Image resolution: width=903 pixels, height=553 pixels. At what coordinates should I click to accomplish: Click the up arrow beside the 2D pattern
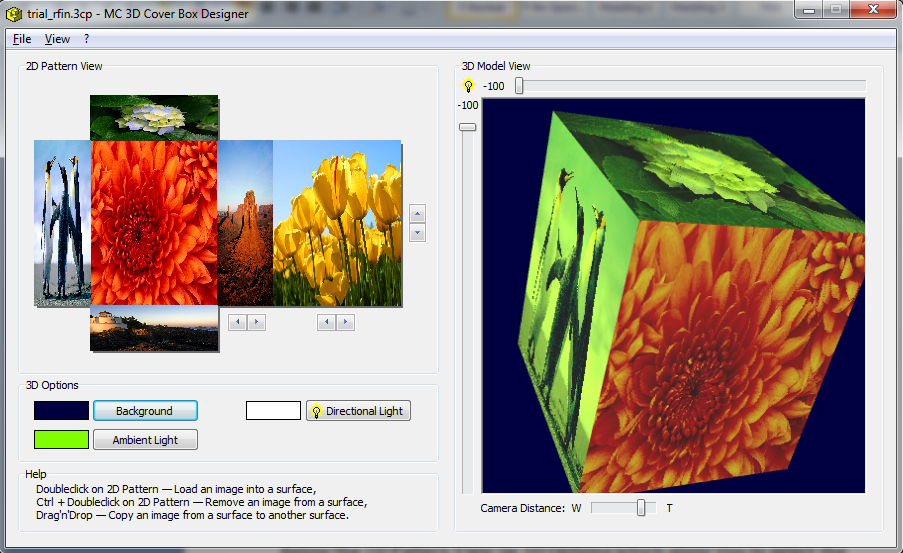(x=418, y=214)
